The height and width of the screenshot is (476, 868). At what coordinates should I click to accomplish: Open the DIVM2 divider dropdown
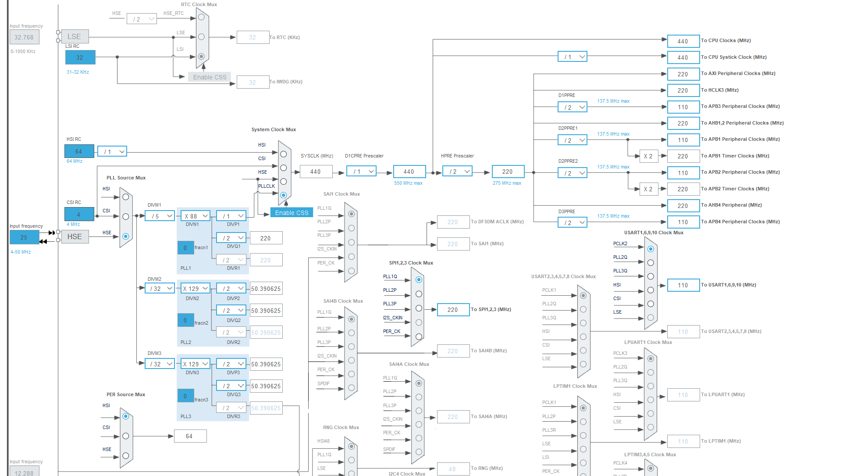pyautogui.click(x=160, y=288)
